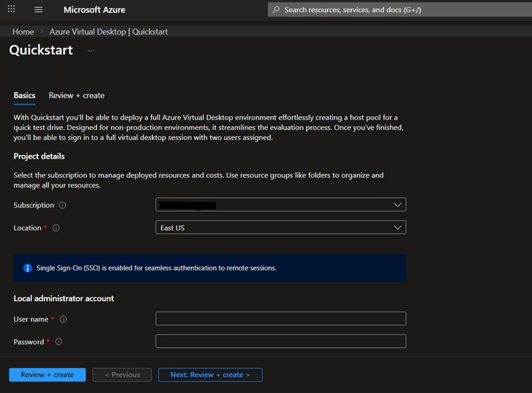Click the Location info icon
532x393 pixels.
pos(56,228)
